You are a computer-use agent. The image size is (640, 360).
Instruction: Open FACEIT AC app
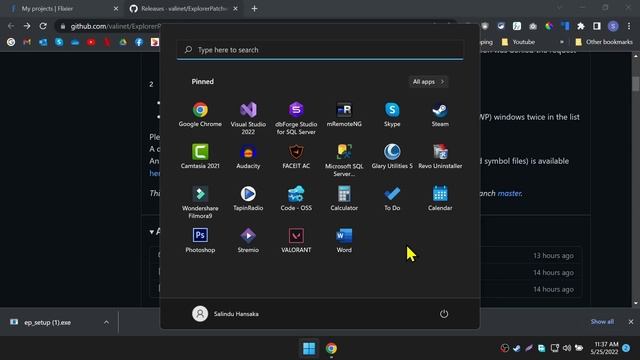tap(296, 157)
